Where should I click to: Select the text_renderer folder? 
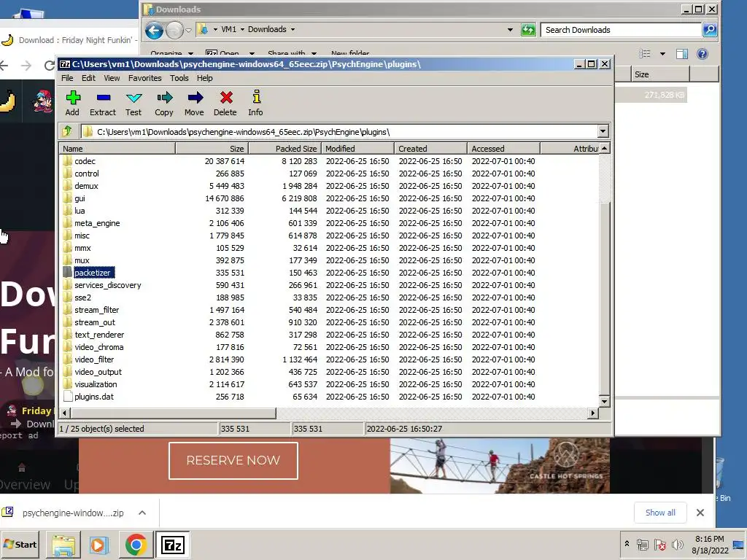[99, 334]
